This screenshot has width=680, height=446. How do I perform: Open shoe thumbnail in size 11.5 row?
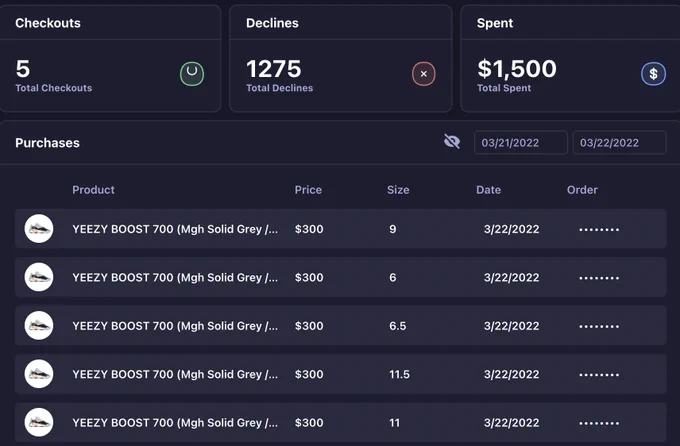(39, 374)
